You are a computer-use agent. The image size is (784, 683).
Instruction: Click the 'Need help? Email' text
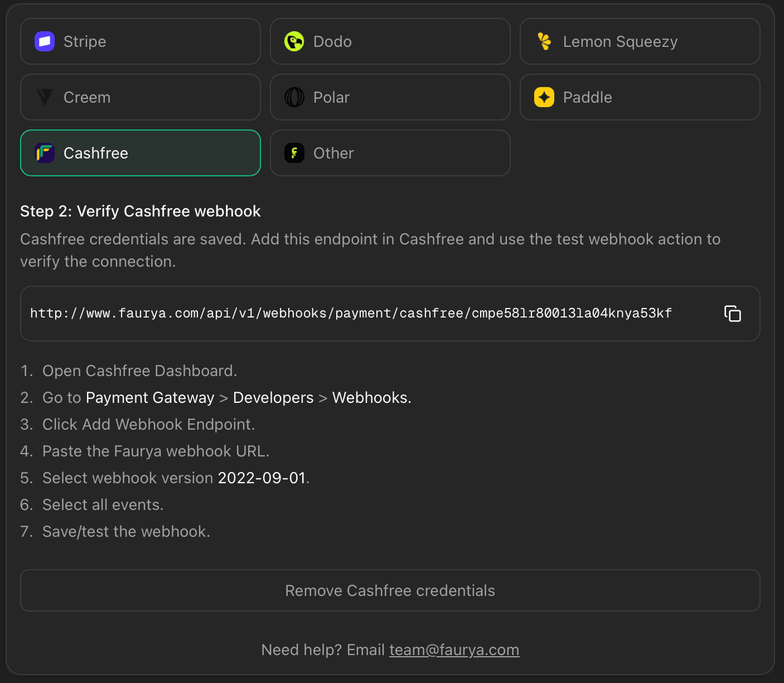(x=323, y=650)
